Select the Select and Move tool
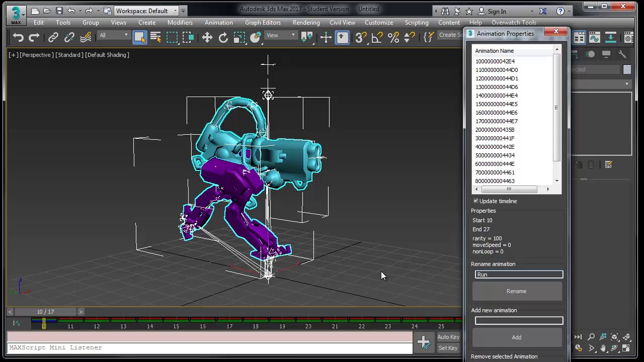Image resolution: width=644 pixels, height=362 pixels. coord(207,38)
